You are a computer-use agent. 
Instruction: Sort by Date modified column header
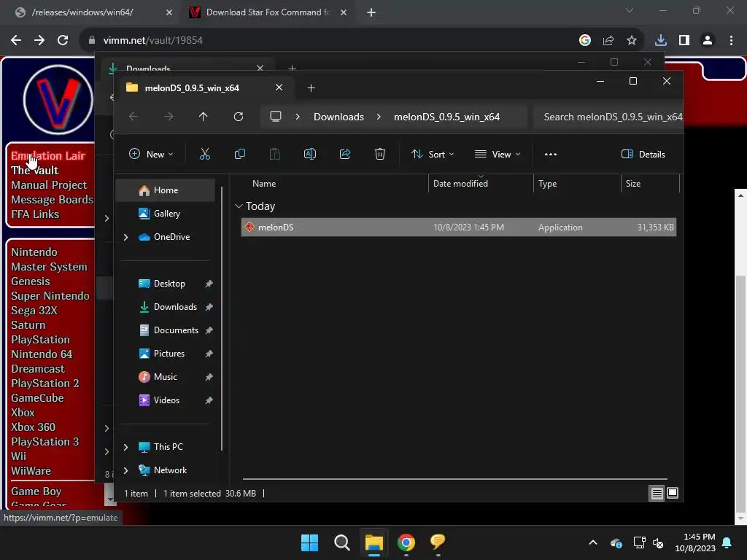[x=481, y=184]
